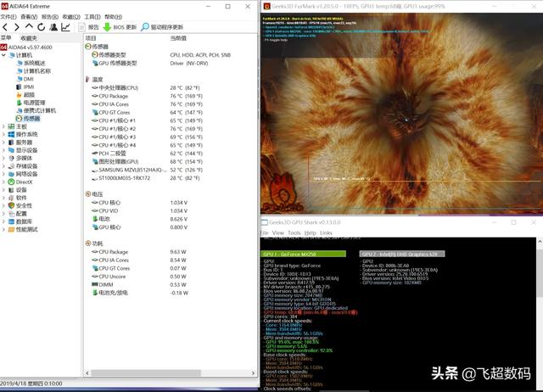Expand the 操作系统 branch
Viewport: 543px width, 392px height.
coord(3,134)
